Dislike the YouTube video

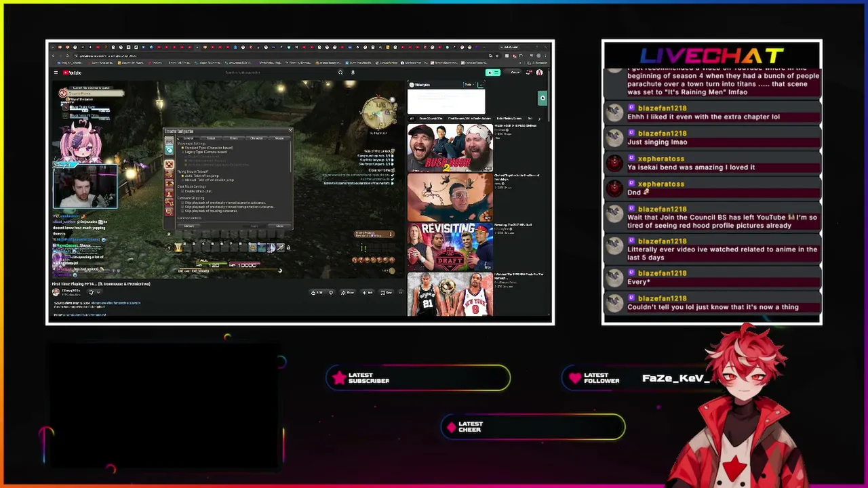tap(330, 292)
